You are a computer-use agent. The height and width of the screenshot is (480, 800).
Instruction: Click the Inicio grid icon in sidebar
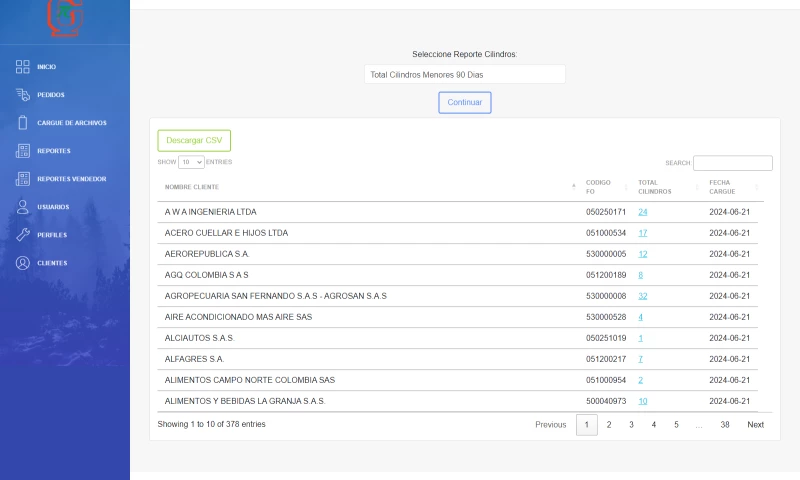click(22, 67)
